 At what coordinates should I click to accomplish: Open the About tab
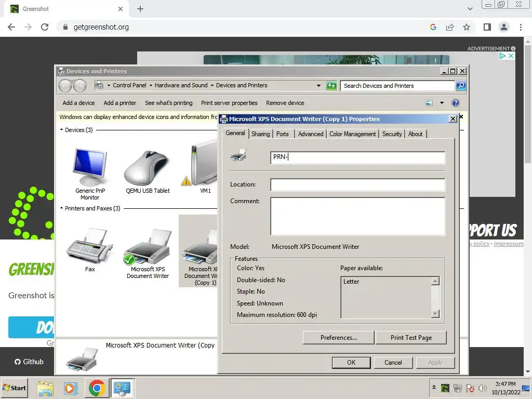coord(415,134)
